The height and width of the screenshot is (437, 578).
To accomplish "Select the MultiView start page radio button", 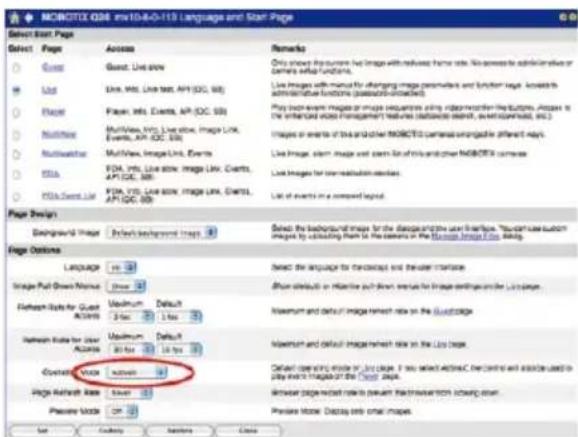I will 16,135.
